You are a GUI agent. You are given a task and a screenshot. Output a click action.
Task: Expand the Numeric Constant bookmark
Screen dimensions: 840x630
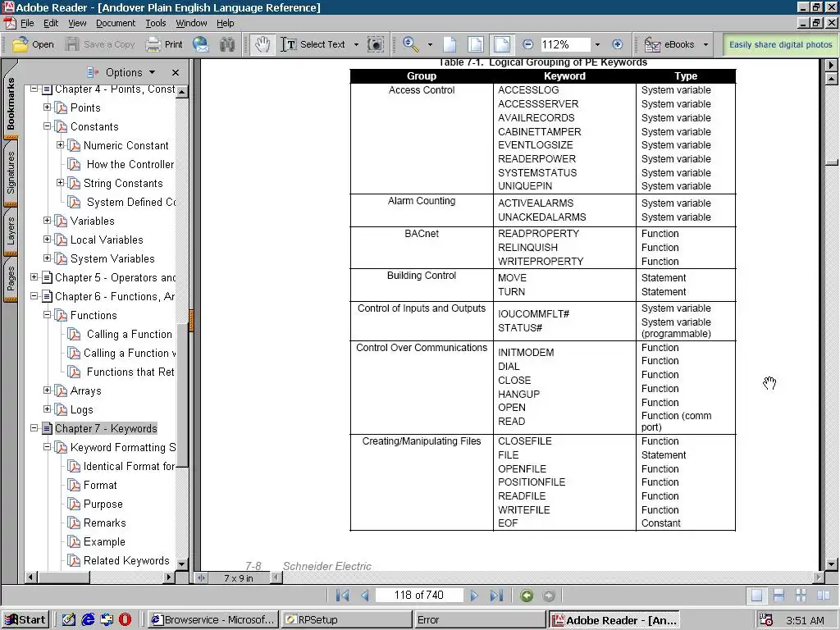[60, 144]
